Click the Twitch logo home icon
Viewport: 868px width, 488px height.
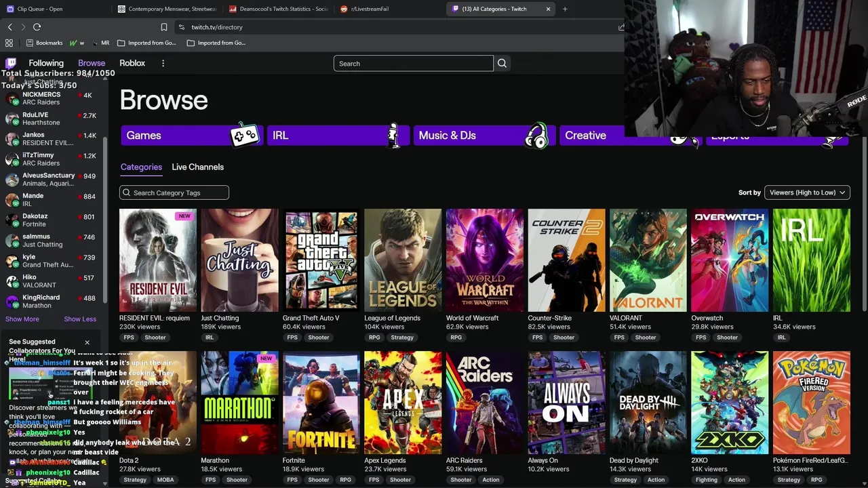pos(11,63)
